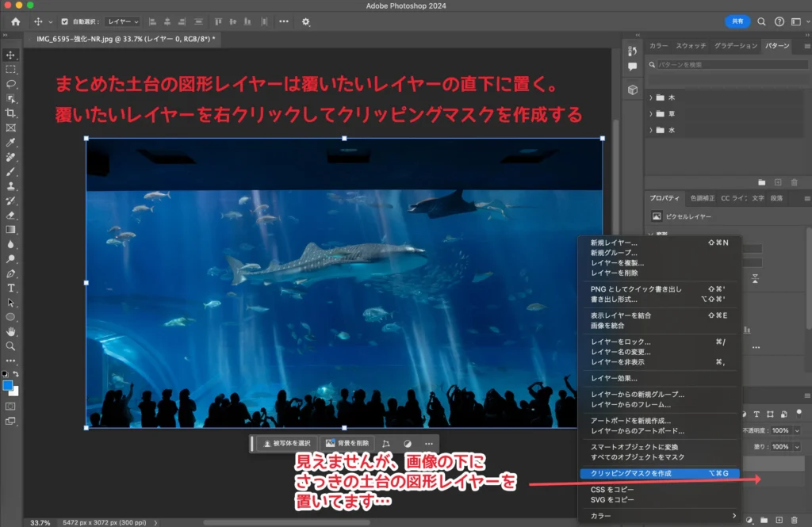Select the Lasso tool
This screenshot has height=527, width=812.
(x=11, y=84)
